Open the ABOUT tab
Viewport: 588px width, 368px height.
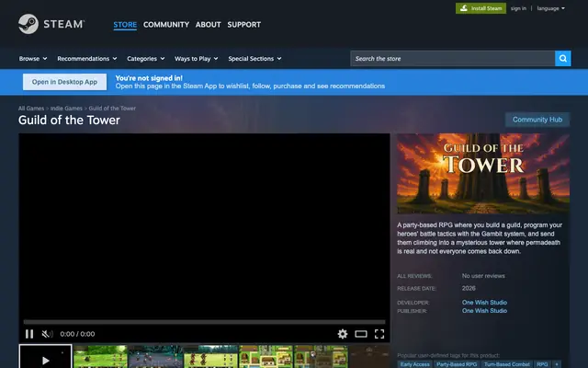(x=209, y=25)
